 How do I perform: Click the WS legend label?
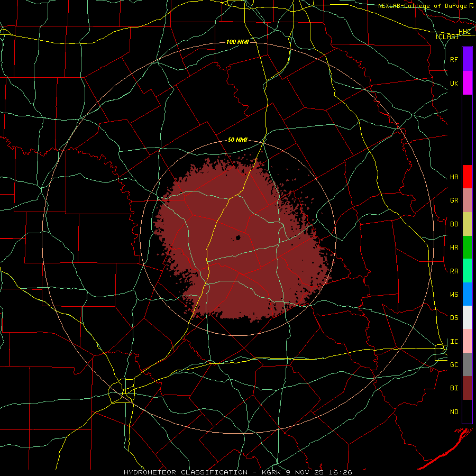point(454,295)
